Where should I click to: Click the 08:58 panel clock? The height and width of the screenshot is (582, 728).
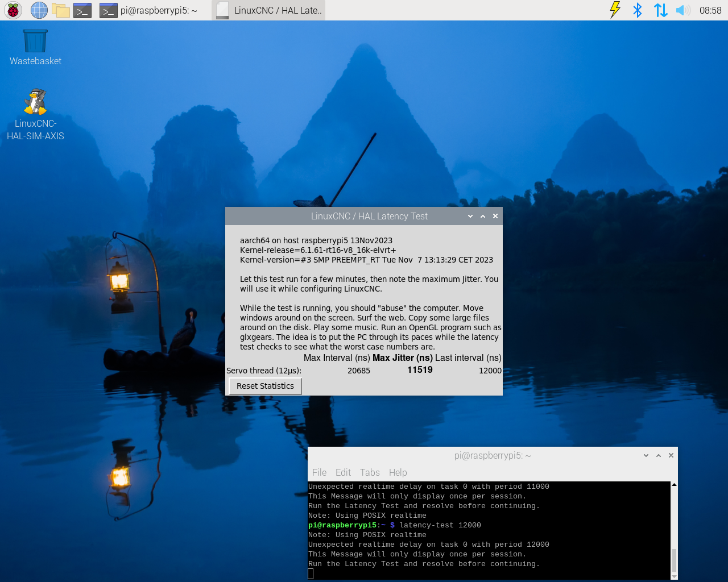click(x=710, y=10)
